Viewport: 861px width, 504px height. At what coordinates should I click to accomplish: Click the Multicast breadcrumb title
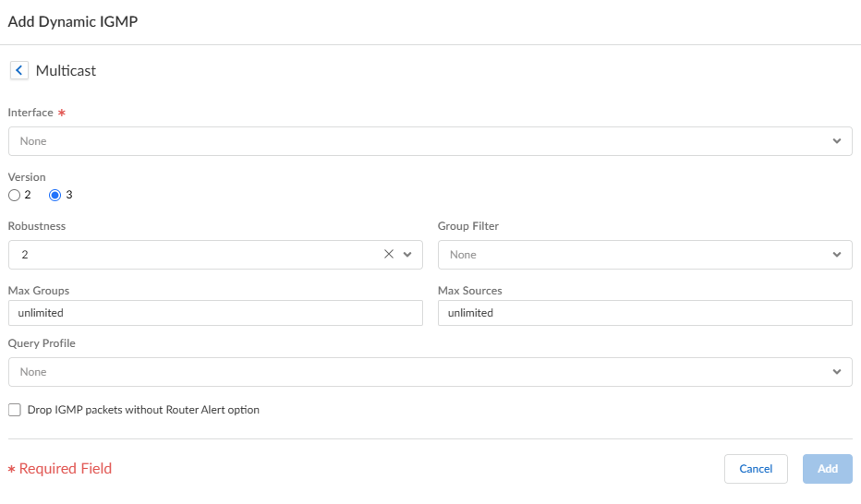point(66,70)
